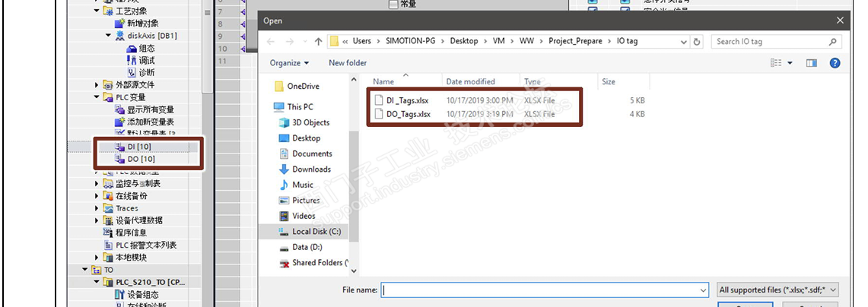Select This PC in navigation pane
This screenshot has height=307, width=868.
(300, 106)
